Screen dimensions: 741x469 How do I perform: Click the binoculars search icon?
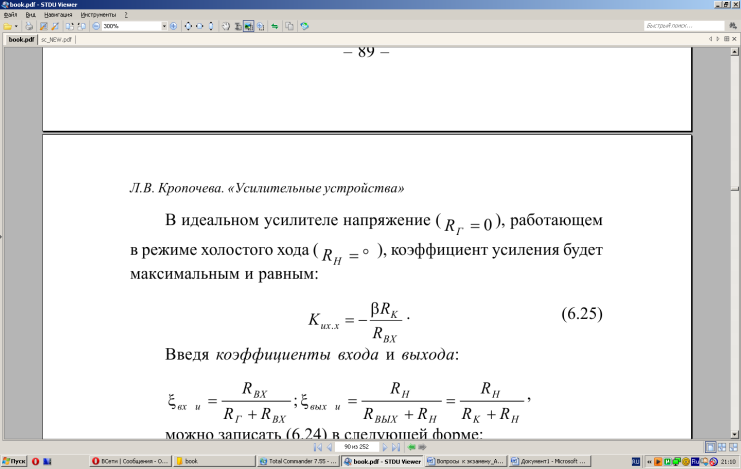(733, 26)
